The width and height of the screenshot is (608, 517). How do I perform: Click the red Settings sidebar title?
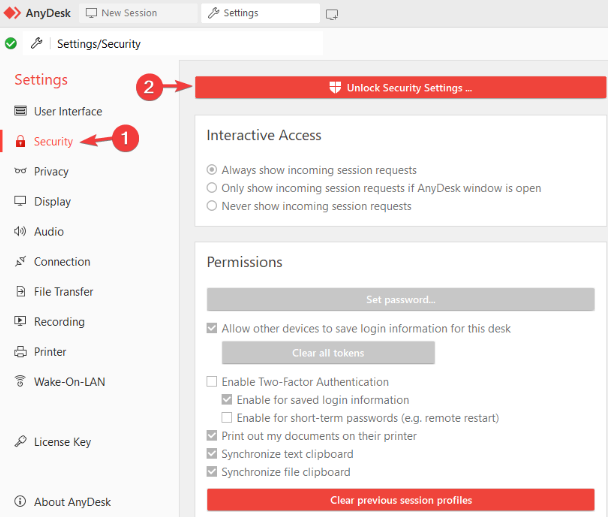[x=41, y=80]
